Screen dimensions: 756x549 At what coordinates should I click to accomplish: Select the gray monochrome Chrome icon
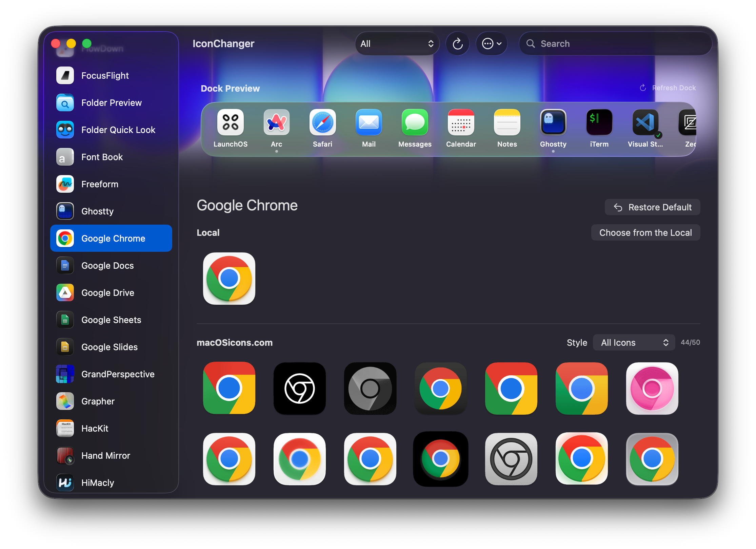(370, 388)
